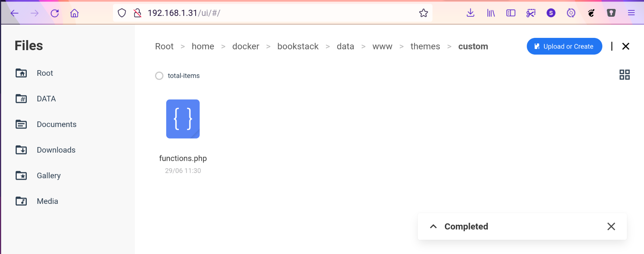Open the Firefox downloads panel icon
The width and height of the screenshot is (644, 254).
470,13
